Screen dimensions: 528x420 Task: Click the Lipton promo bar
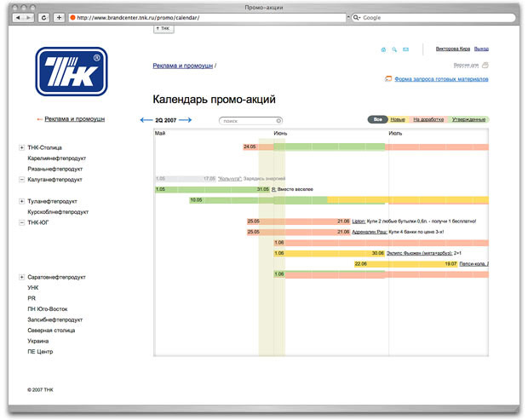(x=358, y=222)
